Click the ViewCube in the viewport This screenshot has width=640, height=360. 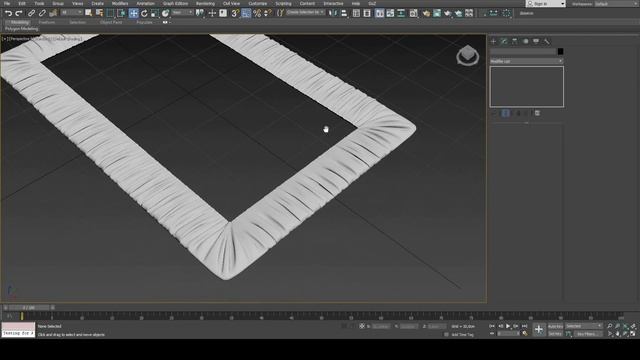tap(467, 56)
